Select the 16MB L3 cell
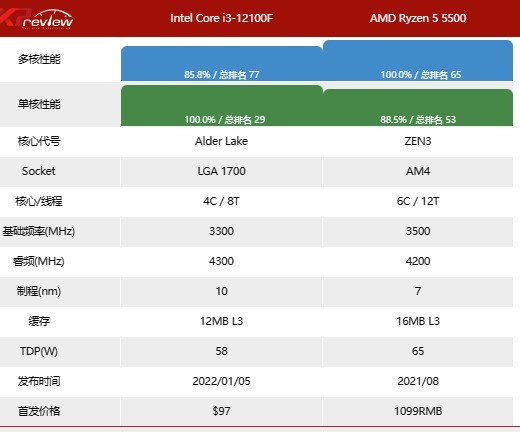The height and width of the screenshot is (432, 520). tap(418, 321)
